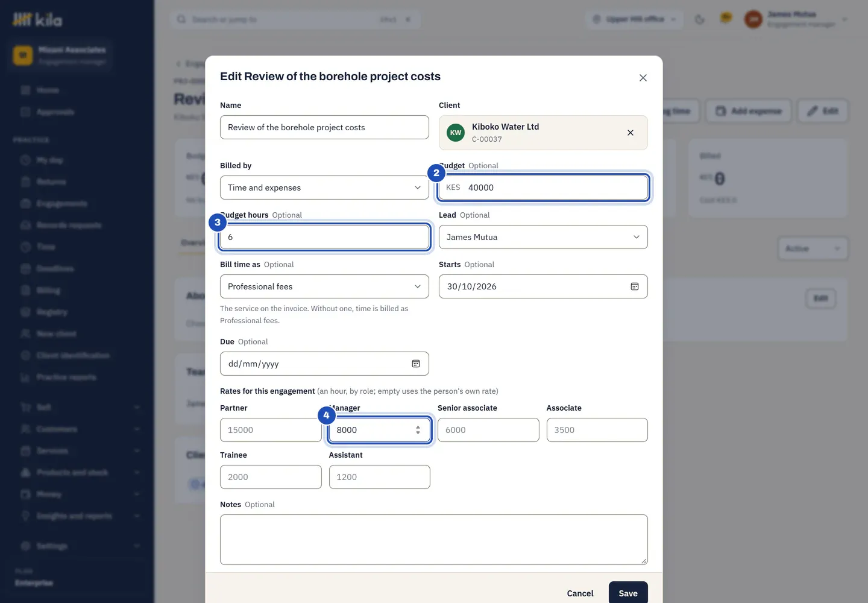This screenshot has width=868, height=603.
Task: Open Engagements in the sidebar
Action: coord(61,203)
